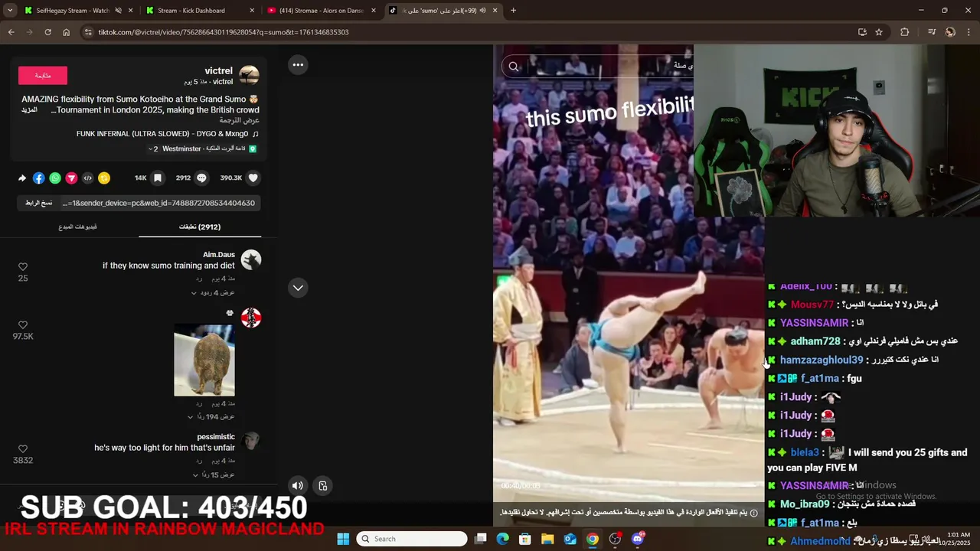This screenshot has height=551, width=980.
Task: Go back in browser history
Action: coord(11,32)
